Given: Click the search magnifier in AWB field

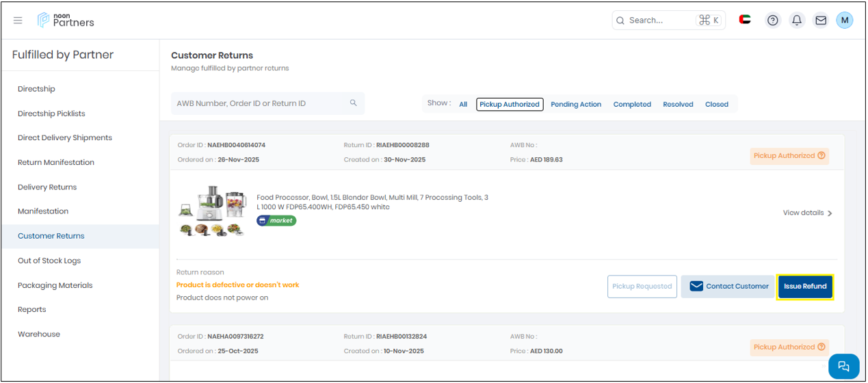Looking at the screenshot, I should pyautogui.click(x=354, y=103).
